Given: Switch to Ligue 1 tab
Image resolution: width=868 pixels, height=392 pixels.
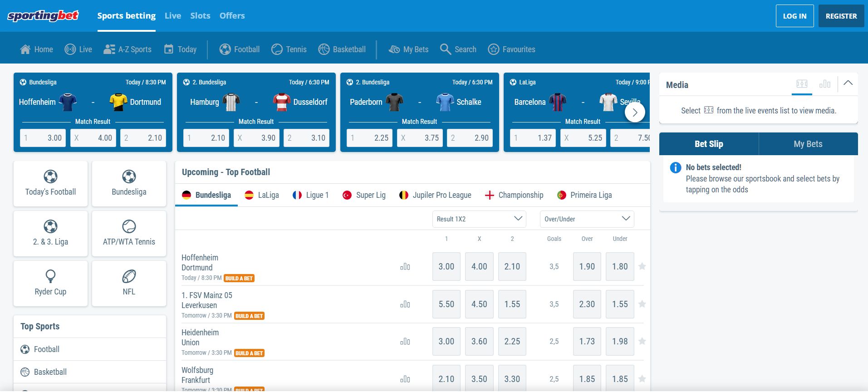Looking at the screenshot, I should 311,195.
